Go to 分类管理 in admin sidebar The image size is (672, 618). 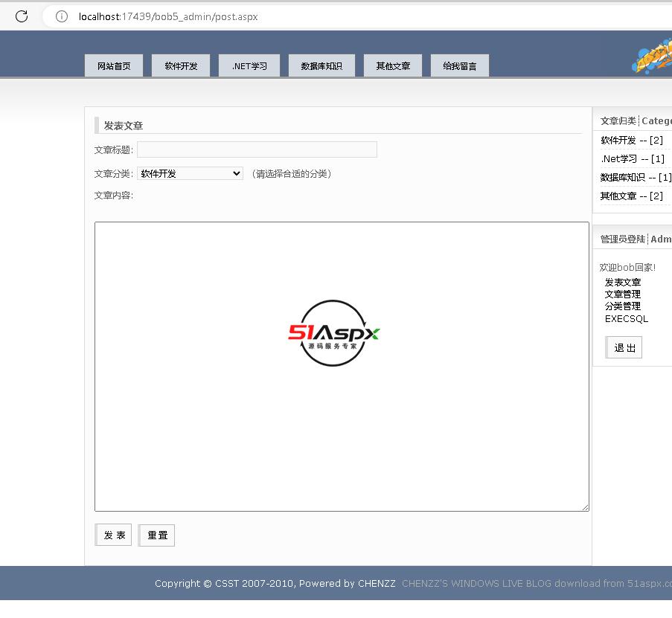click(623, 306)
